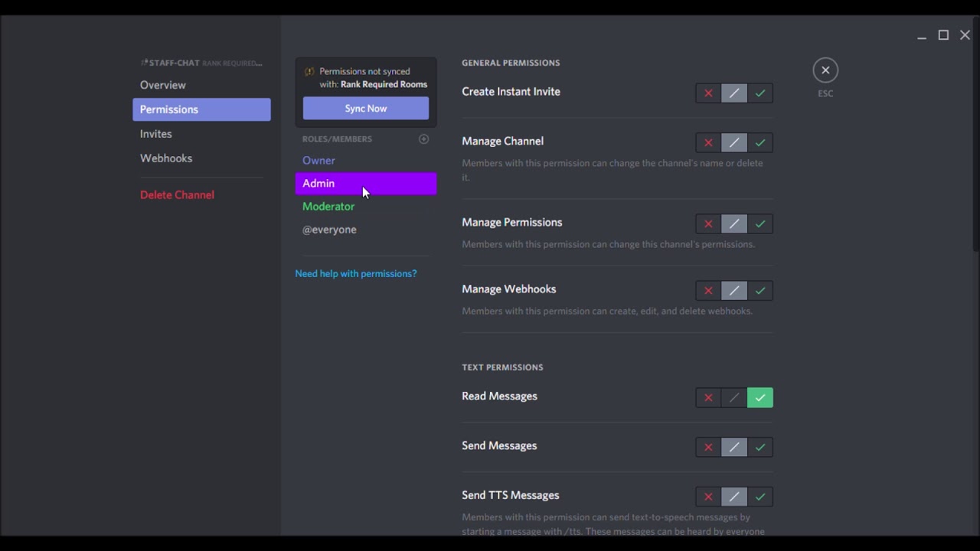980x551 pixels.
Task: Set Manage Webhooks to neutral slash
Action: 734,291
